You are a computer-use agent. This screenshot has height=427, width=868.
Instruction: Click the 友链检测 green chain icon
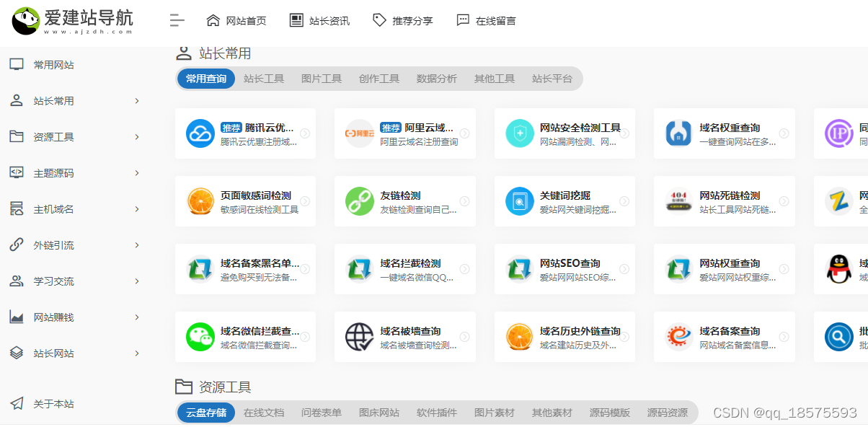coord(360,201)
